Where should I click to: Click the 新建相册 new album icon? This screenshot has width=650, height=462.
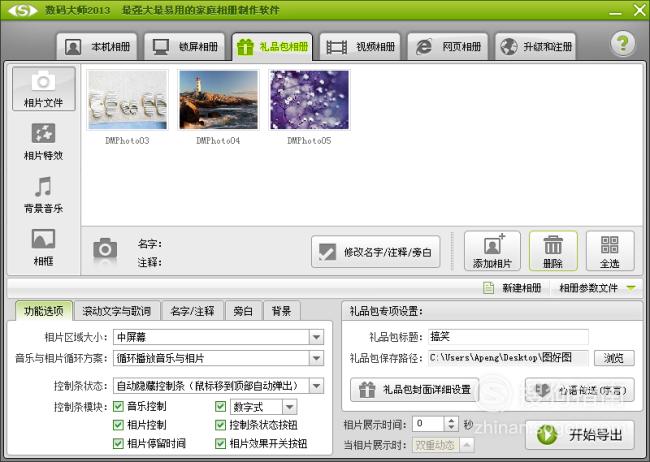pos(488,288)
